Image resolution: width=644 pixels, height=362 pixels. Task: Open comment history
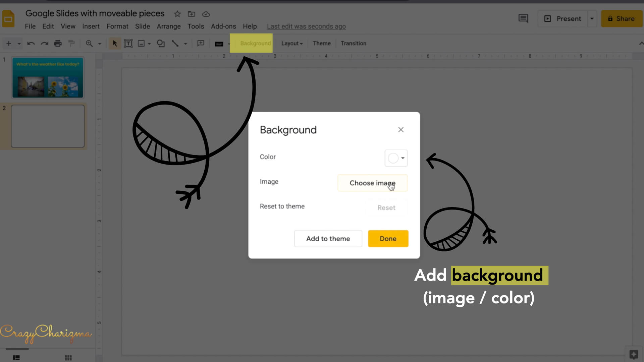tap(523, 18)
